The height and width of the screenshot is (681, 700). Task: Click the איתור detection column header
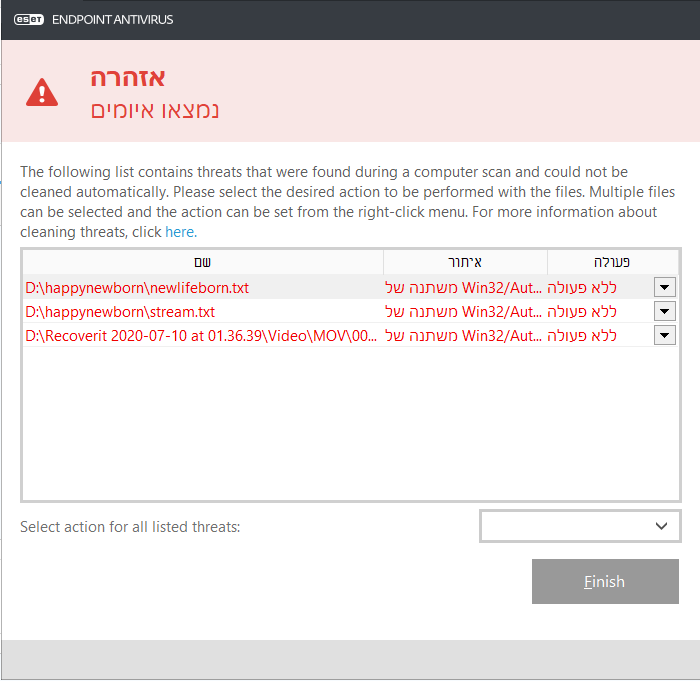click(x=465, y=262)
